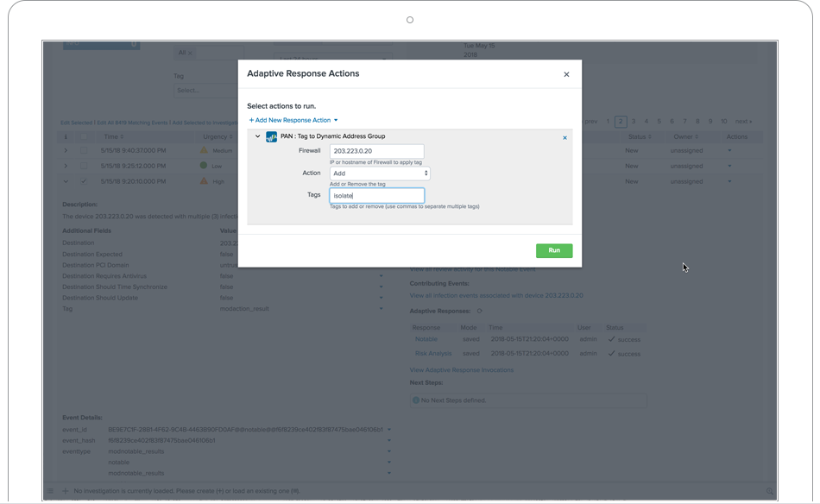The width and height of the screenshot is (820, 504).
Task: Open Actions menu for 9:25:12 PM row
Action: (729, 166)
